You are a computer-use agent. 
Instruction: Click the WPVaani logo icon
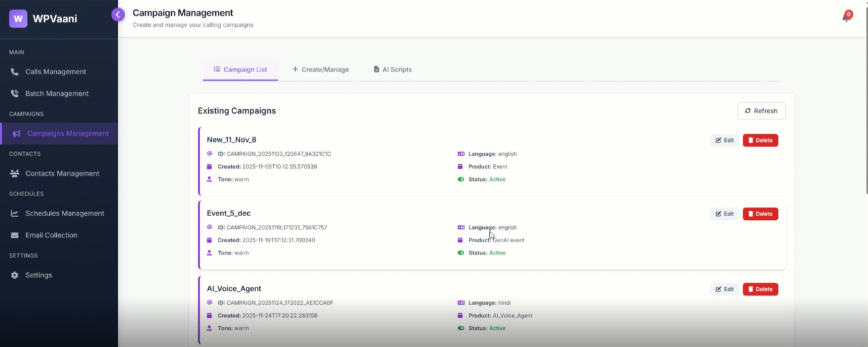[x=18, y=19]
